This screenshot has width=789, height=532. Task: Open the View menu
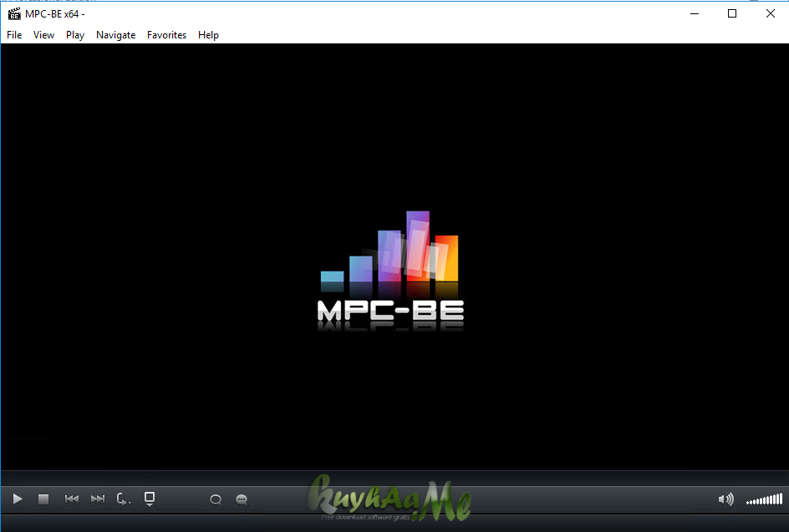43,35
